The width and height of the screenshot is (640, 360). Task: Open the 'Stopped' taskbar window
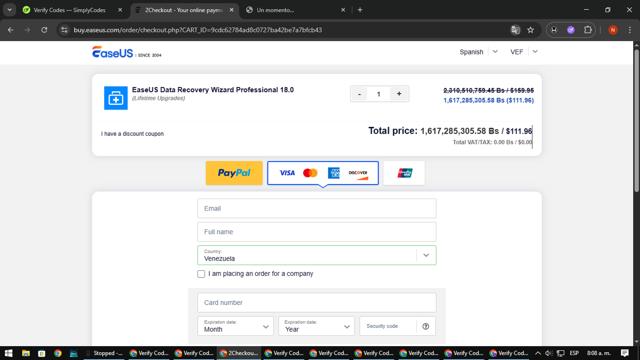click(x=104, y=353)
